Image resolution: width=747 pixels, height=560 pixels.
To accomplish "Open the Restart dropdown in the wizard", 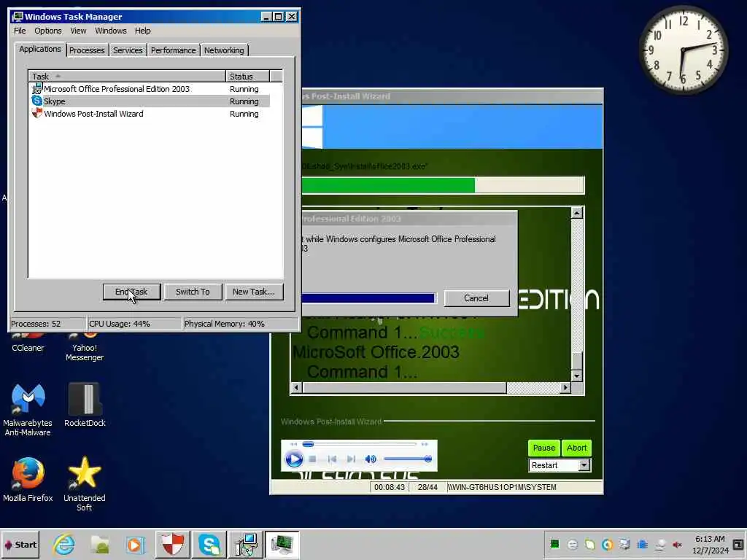I will 584,465.
